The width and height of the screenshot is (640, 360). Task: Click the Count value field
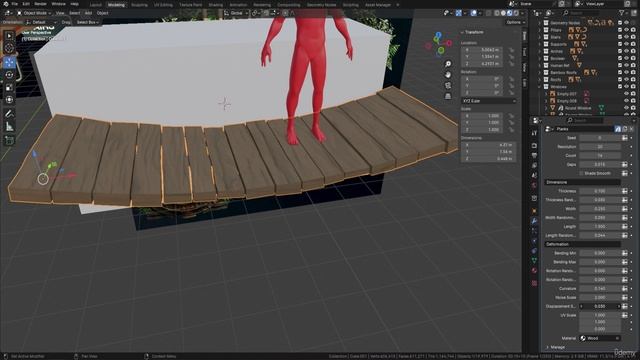tap(600, 156)
